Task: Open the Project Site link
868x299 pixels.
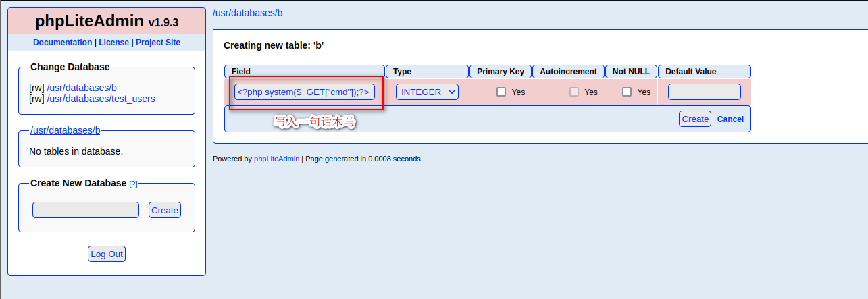Action: click(158, 42)
